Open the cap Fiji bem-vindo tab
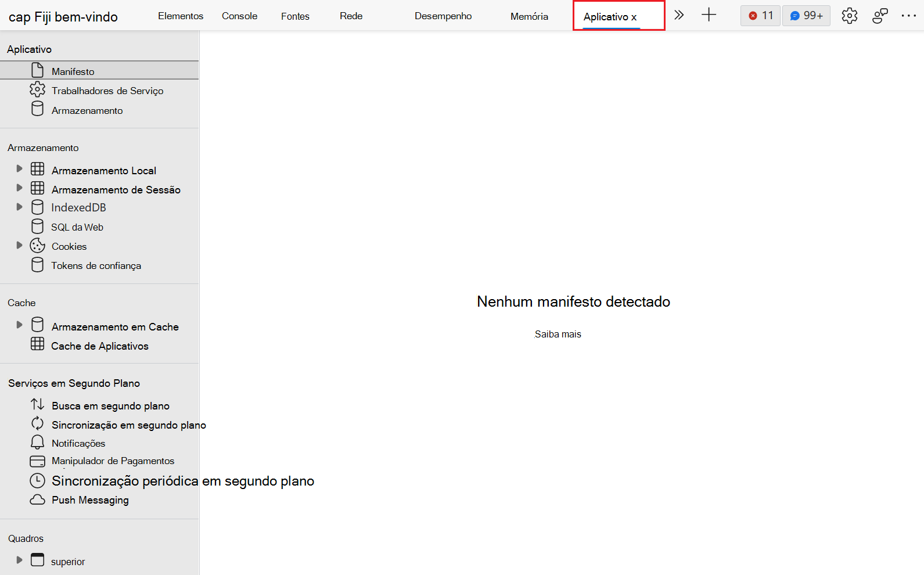 [63, 17]
